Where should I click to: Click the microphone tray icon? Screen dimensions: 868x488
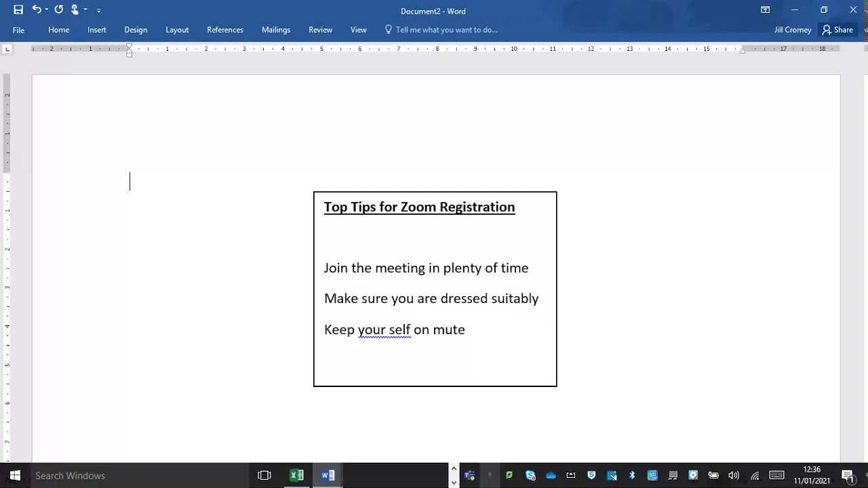click(490, 475)
